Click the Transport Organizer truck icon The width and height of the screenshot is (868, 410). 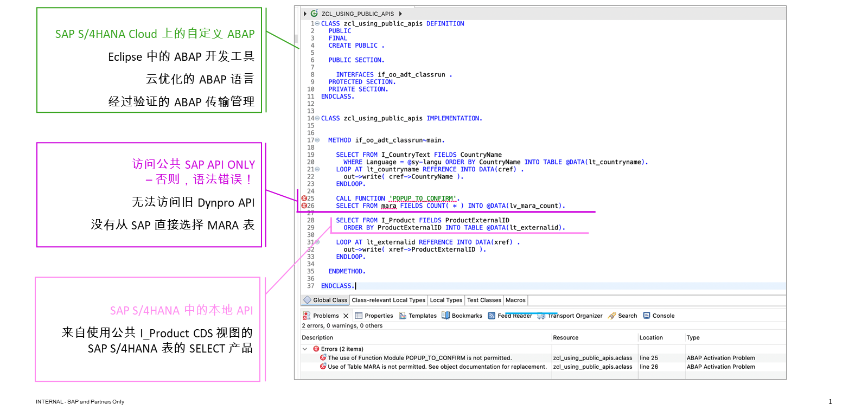pos(541,316)
